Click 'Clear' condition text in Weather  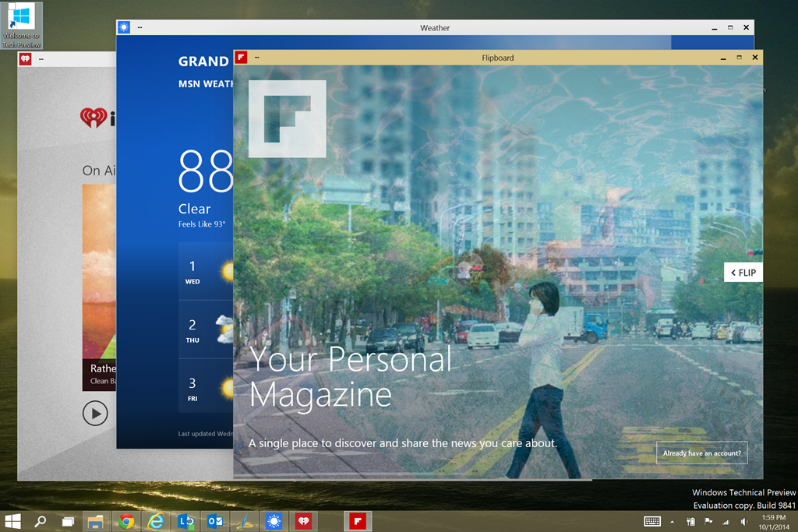194,209
